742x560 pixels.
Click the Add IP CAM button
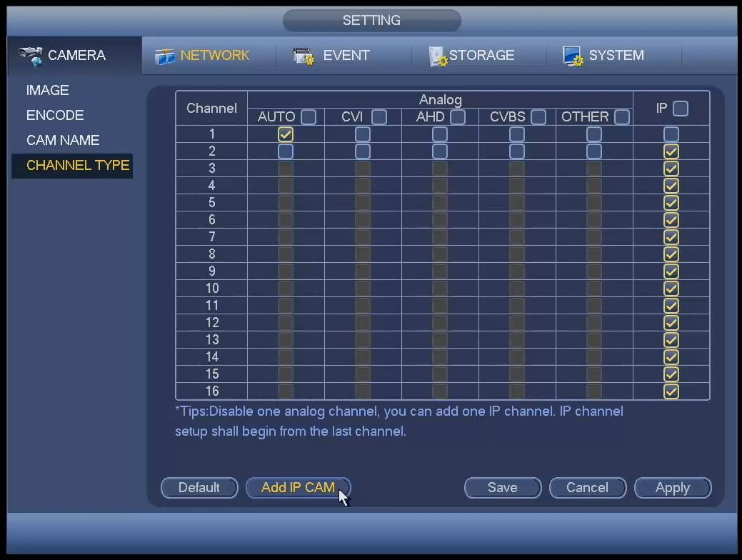298,488
